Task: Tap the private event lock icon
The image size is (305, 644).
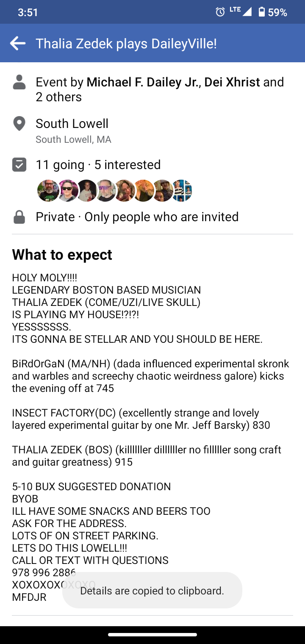Action: (19, 217)
